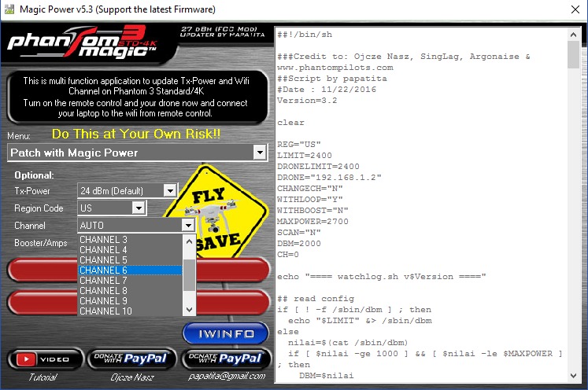Click the Version=3.2 script line
Image resolution: width=588 pixels, height=390 pixels.
click(x=307, y=101)
